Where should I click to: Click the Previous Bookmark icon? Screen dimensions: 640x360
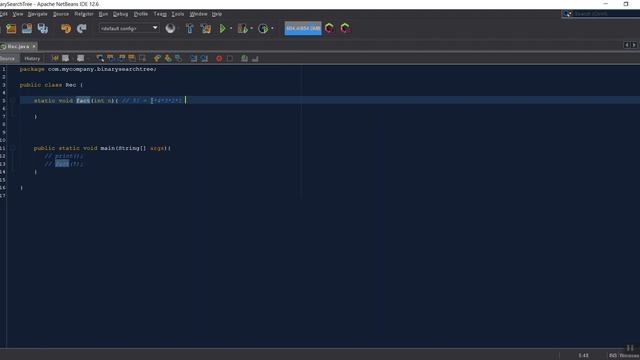(157, 58)
